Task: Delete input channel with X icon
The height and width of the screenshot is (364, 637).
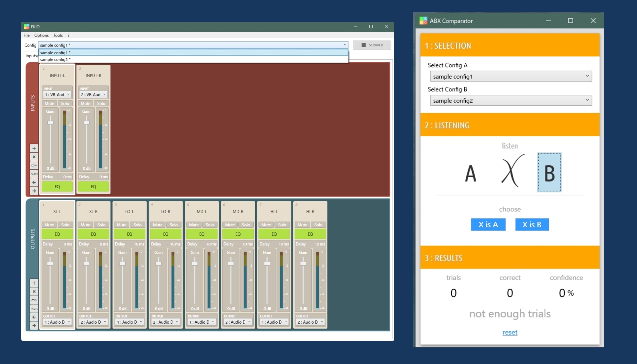Action: tap(34, 157)
